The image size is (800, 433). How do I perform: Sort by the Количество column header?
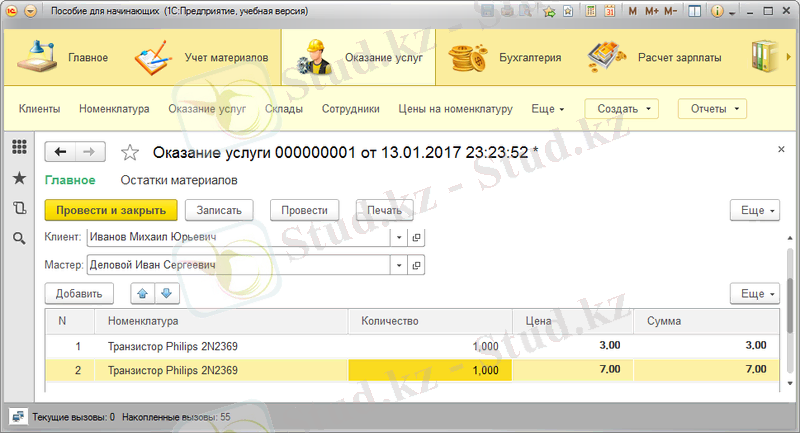coord(430,321)
